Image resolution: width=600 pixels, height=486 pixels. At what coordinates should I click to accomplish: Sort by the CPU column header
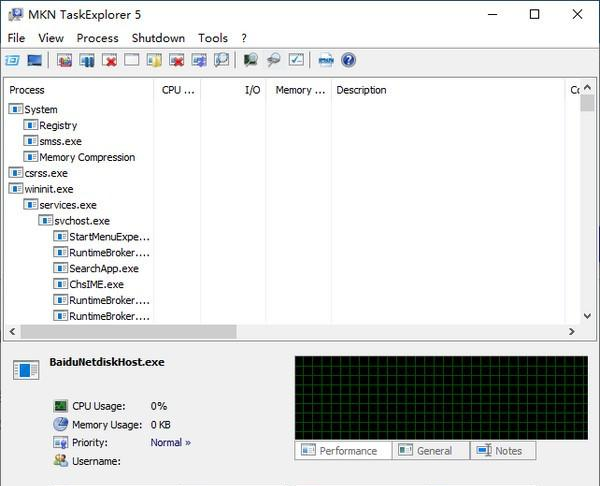(x=178, y=90)
